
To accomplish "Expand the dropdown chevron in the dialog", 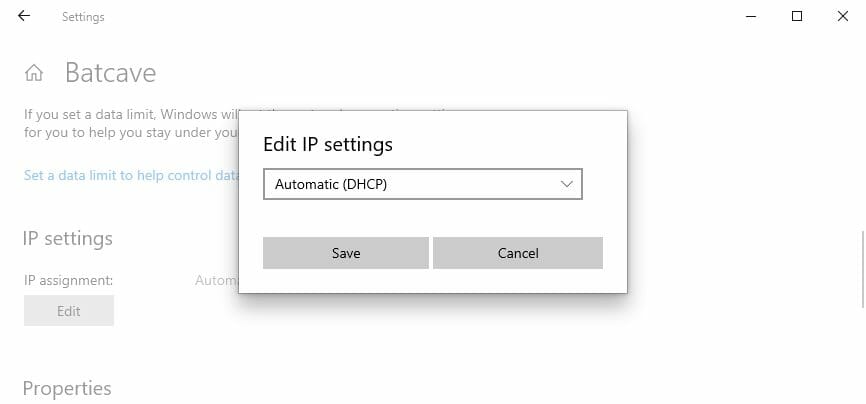I will pos(567,184).
